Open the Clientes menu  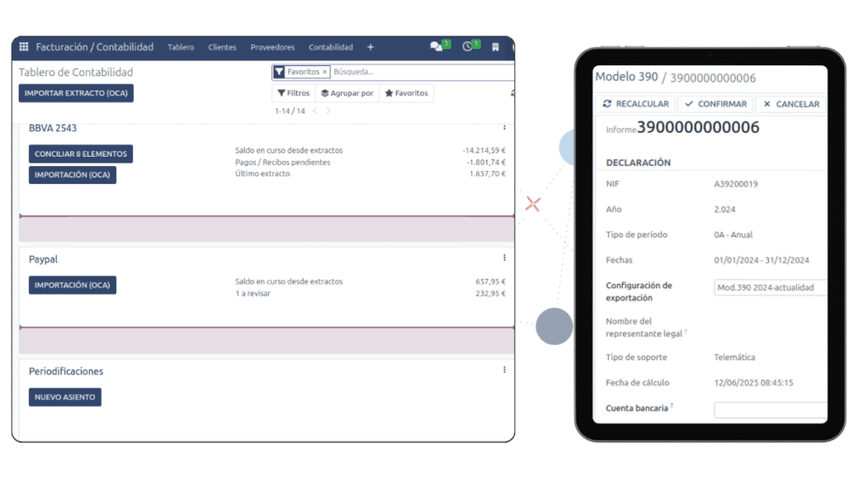coord(222,47)
